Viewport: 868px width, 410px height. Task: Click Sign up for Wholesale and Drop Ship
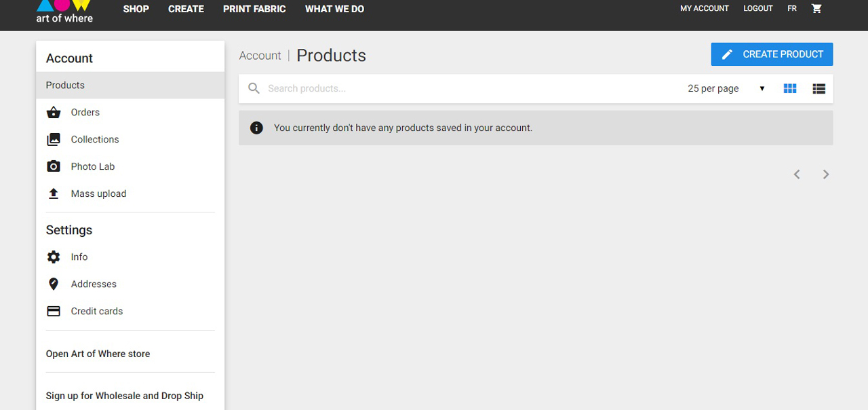[124, 396]
